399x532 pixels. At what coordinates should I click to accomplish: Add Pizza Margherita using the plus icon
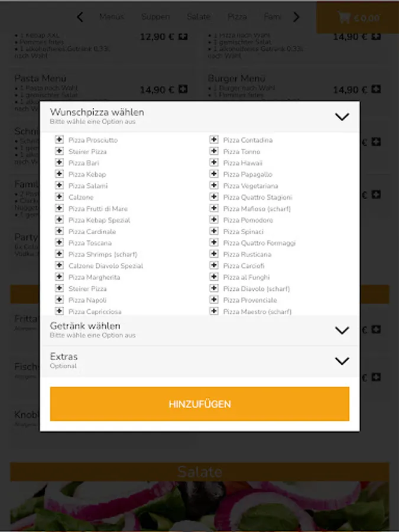click(x=59, y=277)
